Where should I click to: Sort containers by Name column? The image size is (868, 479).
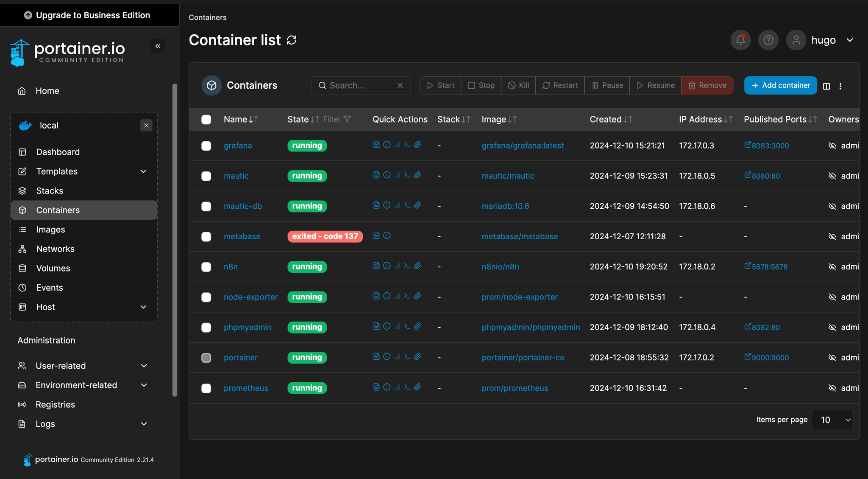241,119
